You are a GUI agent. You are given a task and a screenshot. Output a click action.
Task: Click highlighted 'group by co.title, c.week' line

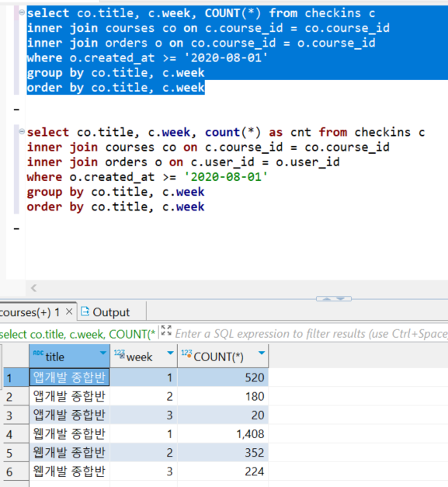[116, 73]
